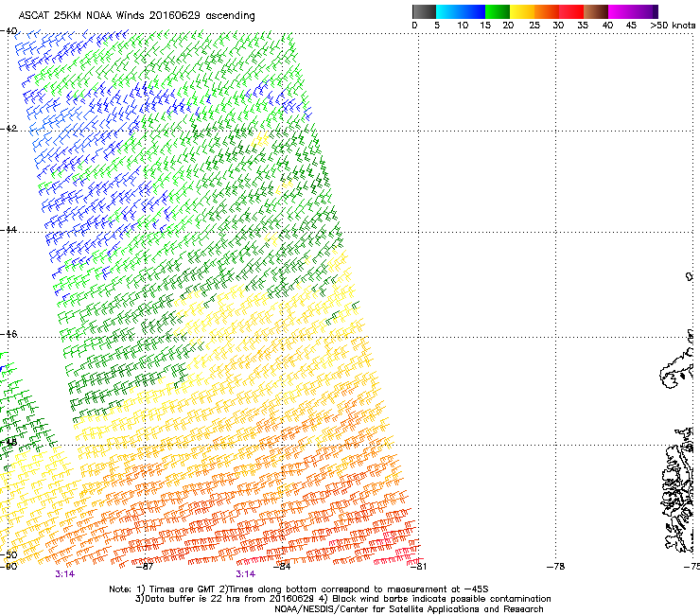Viewport: 700px width, 615px height.
Task: Select the gray 0-5 knots legend swatch
Action: click(424, 11)
